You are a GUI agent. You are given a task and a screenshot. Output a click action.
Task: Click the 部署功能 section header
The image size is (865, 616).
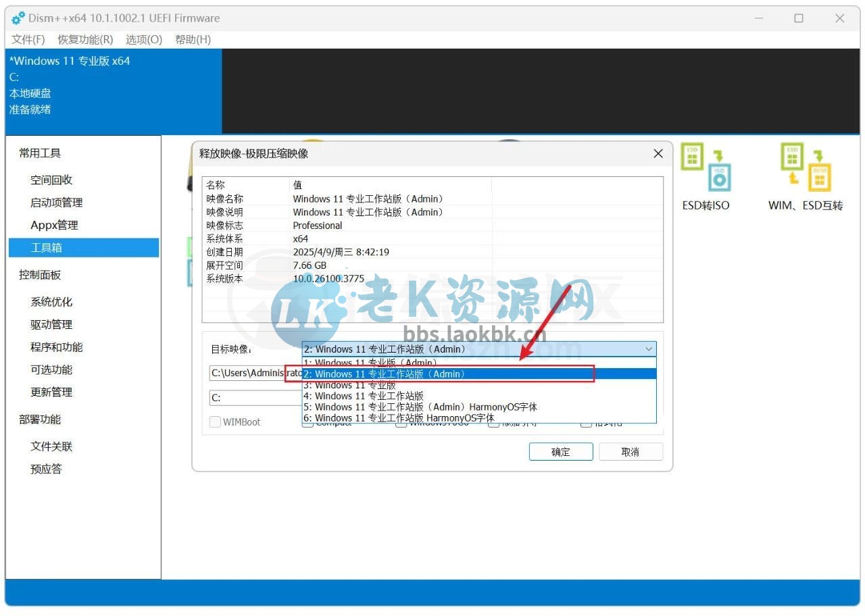click(x=40, y=419)
